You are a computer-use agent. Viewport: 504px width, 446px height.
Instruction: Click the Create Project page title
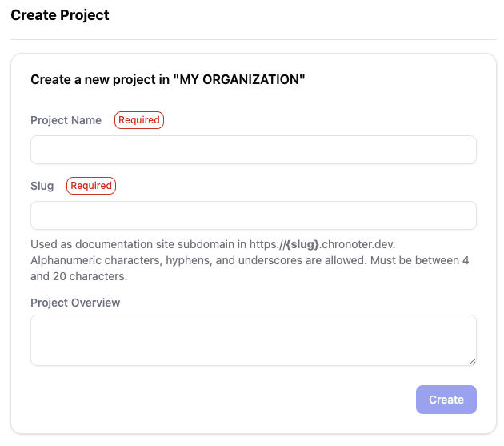click(x=60, y=15)
